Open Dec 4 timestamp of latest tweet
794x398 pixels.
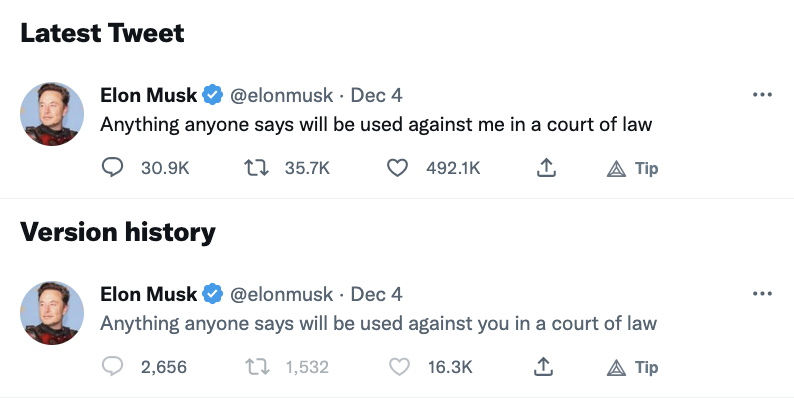pos(376,95)
